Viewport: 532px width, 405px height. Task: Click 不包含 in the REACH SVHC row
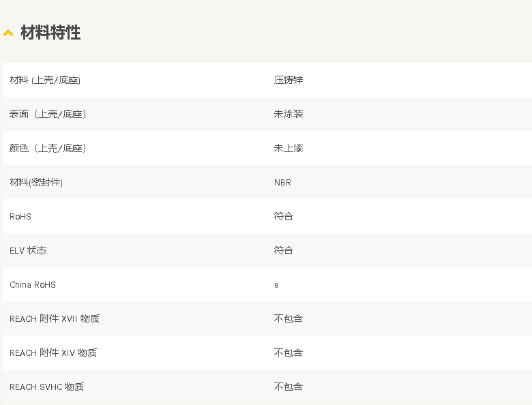point(289,387)
